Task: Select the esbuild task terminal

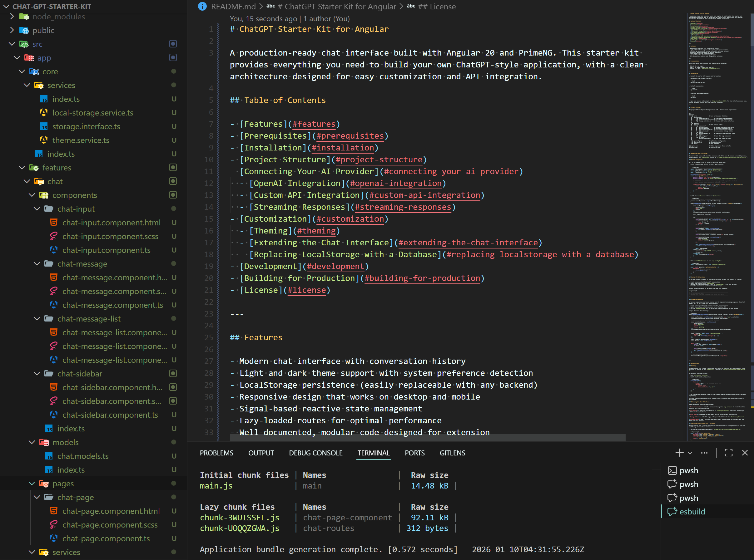Action: tap(692, 512)
